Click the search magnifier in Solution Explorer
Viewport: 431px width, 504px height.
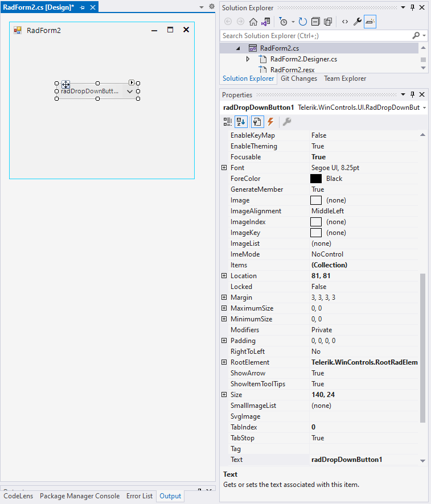[416, 35]
